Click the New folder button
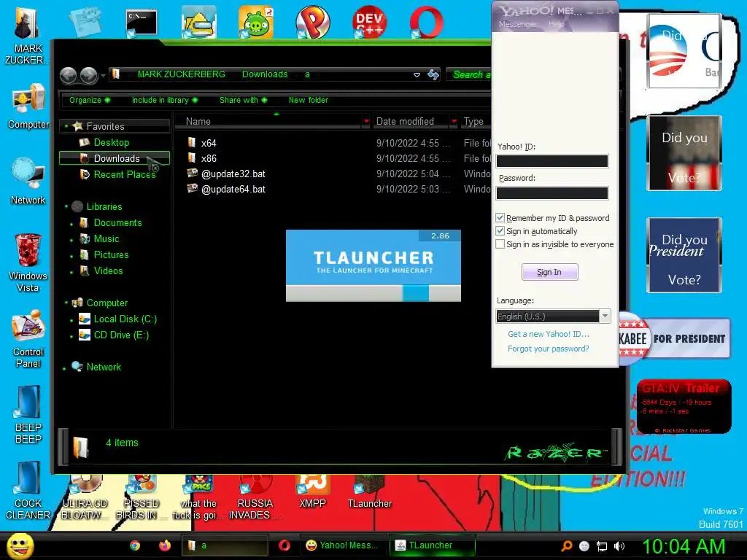This screenshot has height=560, width=747. 309,100
